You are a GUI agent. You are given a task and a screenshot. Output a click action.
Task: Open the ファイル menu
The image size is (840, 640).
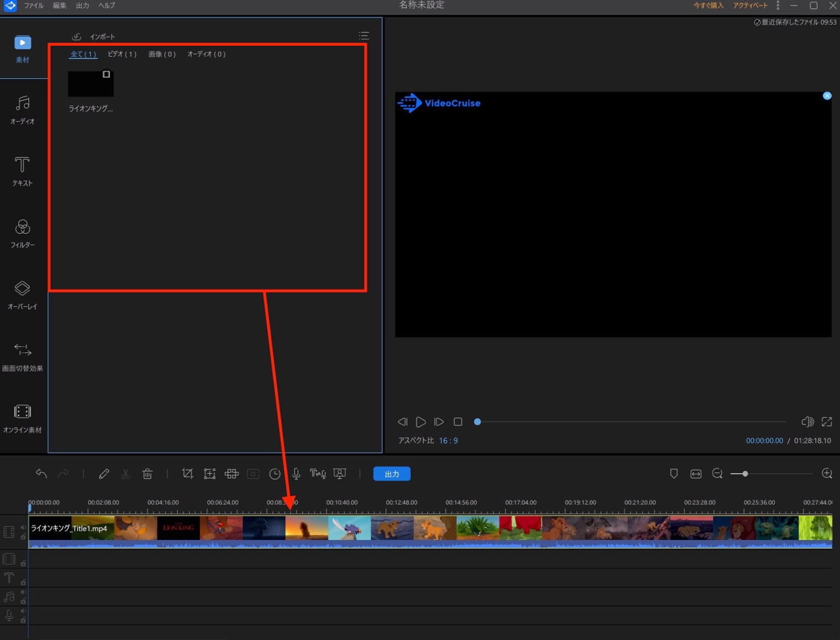34,5
